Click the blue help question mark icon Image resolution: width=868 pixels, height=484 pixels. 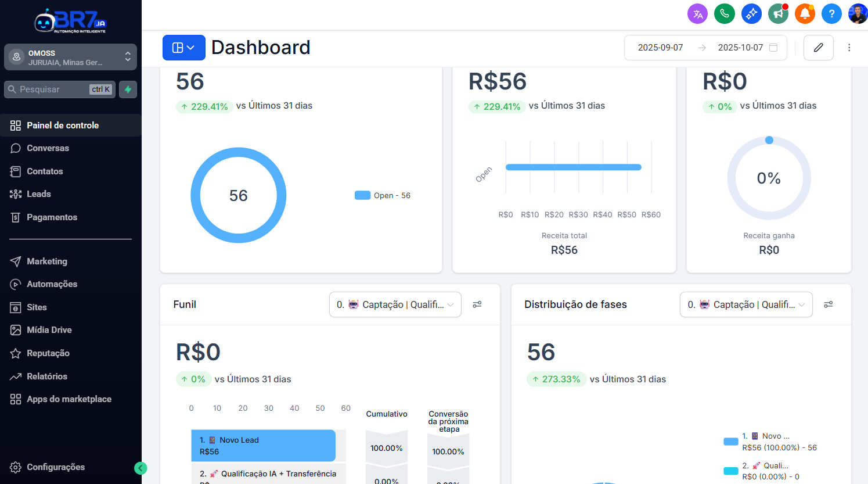click(831, 13)
